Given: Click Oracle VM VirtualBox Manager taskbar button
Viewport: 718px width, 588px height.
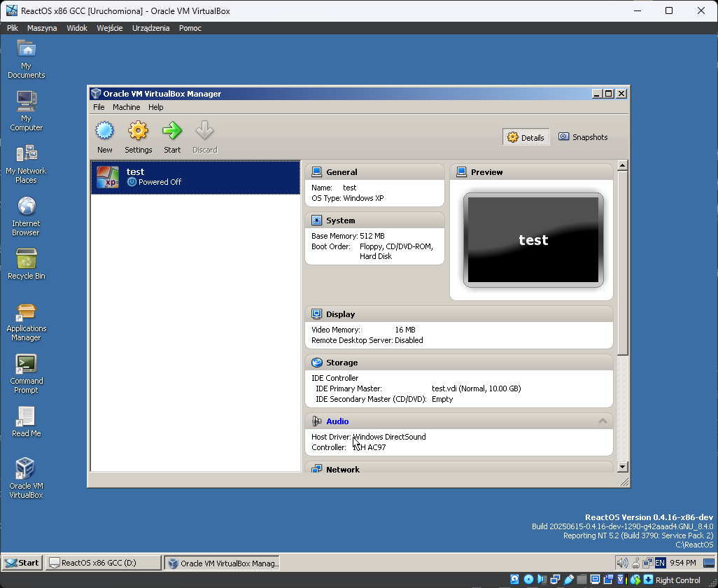Looking at the screenshot, I should coord(222,563).
